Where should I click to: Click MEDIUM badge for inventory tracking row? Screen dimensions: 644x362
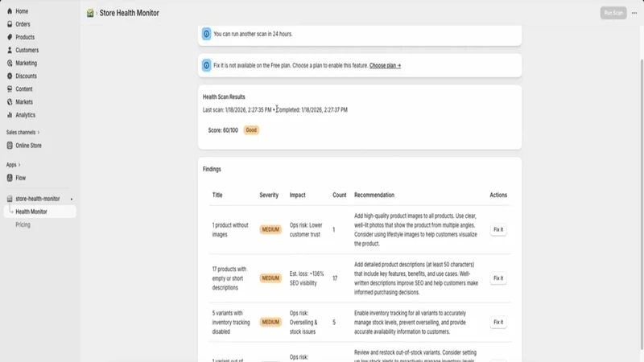(270, 323)
